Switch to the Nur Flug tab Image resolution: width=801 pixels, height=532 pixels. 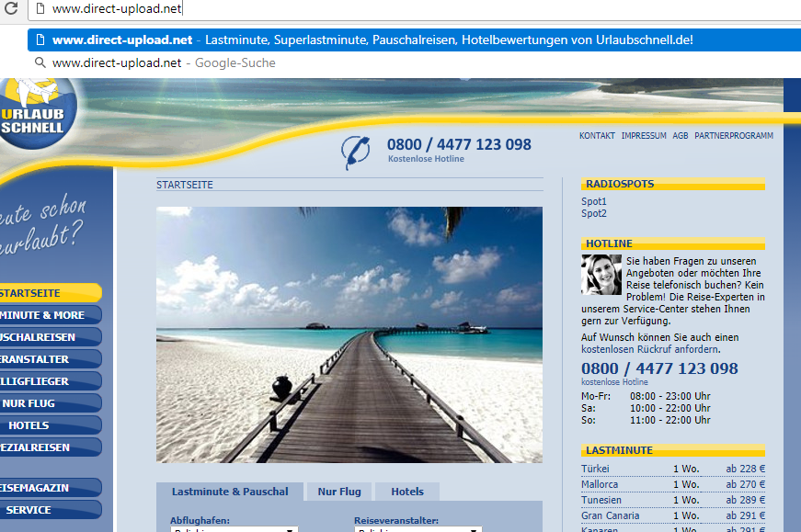click(338, 492)
